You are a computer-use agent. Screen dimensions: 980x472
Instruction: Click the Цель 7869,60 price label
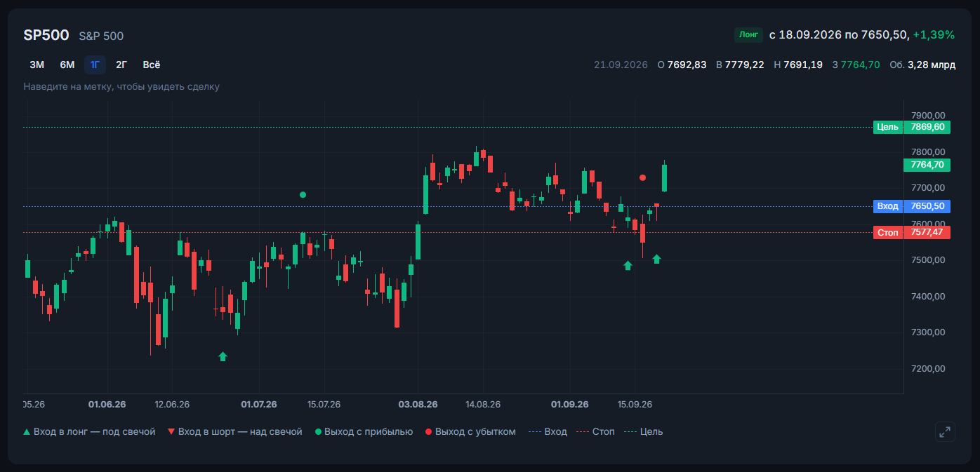point(912,127)
